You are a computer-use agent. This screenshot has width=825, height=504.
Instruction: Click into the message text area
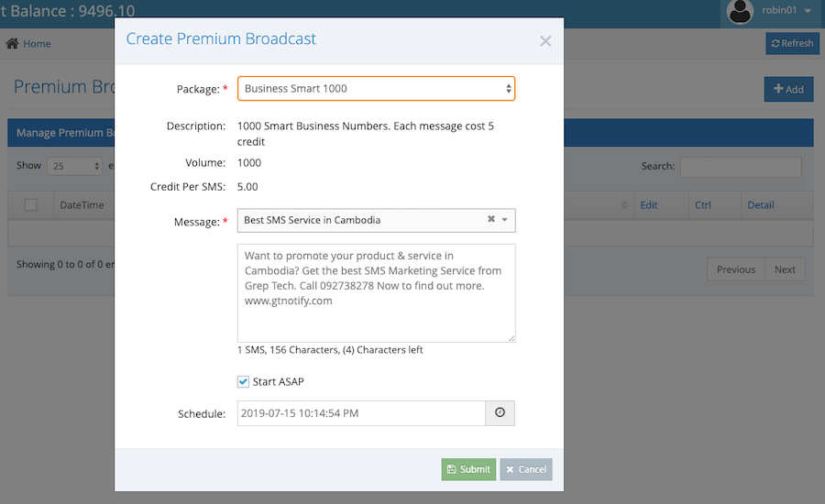coord(376,293)
